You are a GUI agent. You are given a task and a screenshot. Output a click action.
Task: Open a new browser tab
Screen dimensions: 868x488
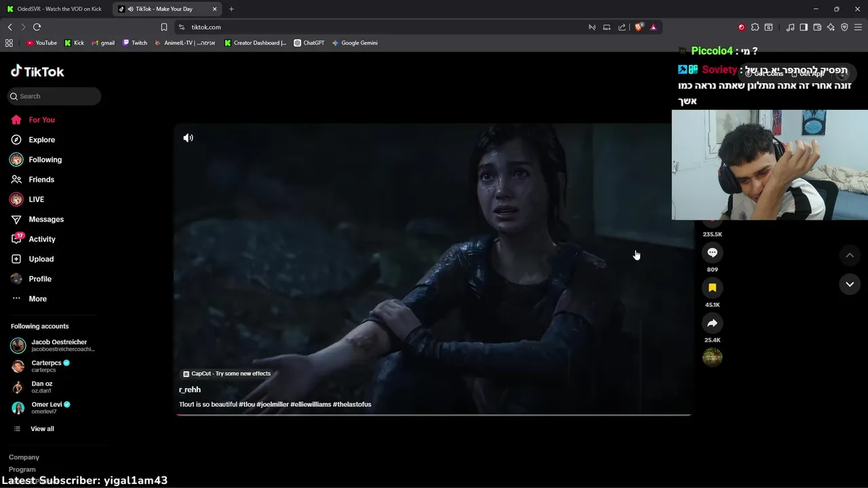click(231, 9)
